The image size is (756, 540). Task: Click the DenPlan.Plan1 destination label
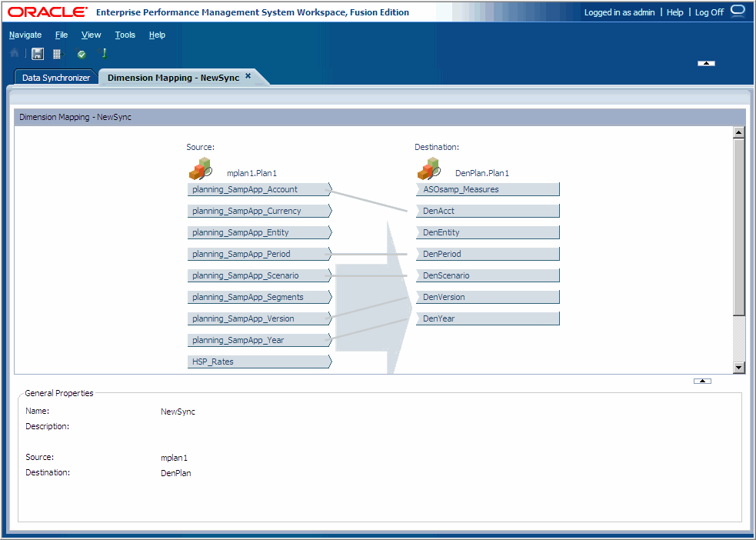(x=482, y=173)
